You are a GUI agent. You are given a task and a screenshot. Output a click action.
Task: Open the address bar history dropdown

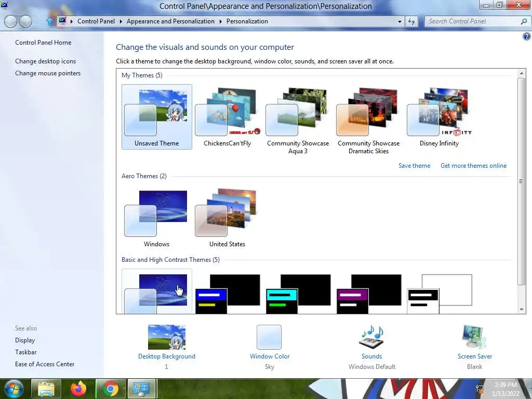click(400, 21)
